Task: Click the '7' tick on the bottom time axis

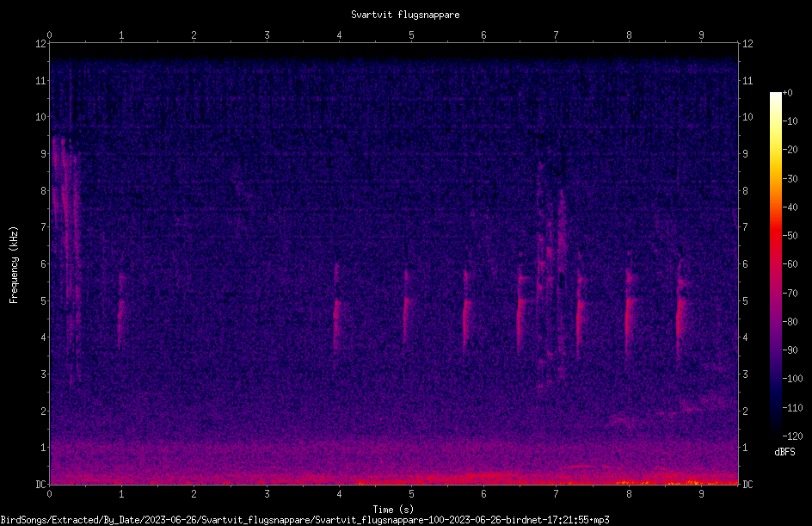Action: coord(557,494)
